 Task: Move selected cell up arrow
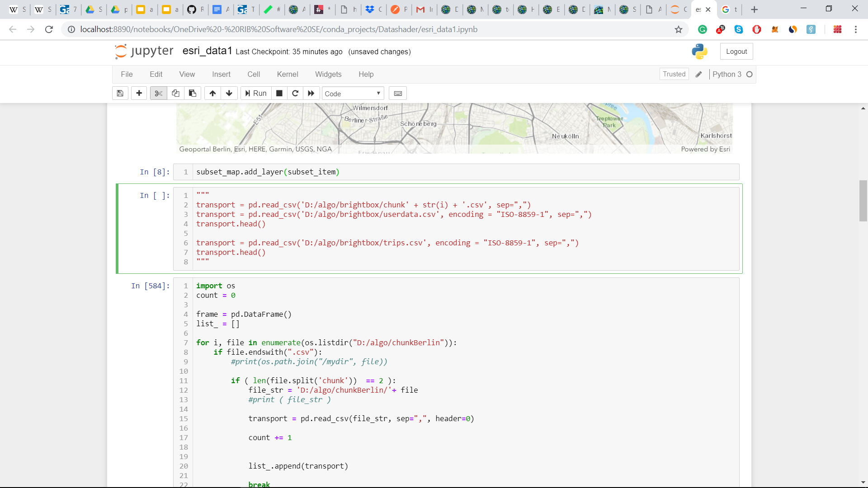click(212, 93)
